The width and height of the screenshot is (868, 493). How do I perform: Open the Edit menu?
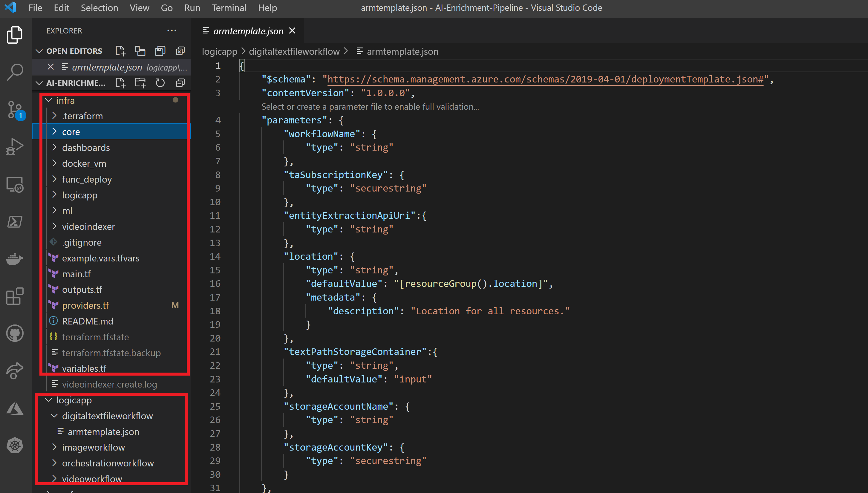click(x=61, y=7)
